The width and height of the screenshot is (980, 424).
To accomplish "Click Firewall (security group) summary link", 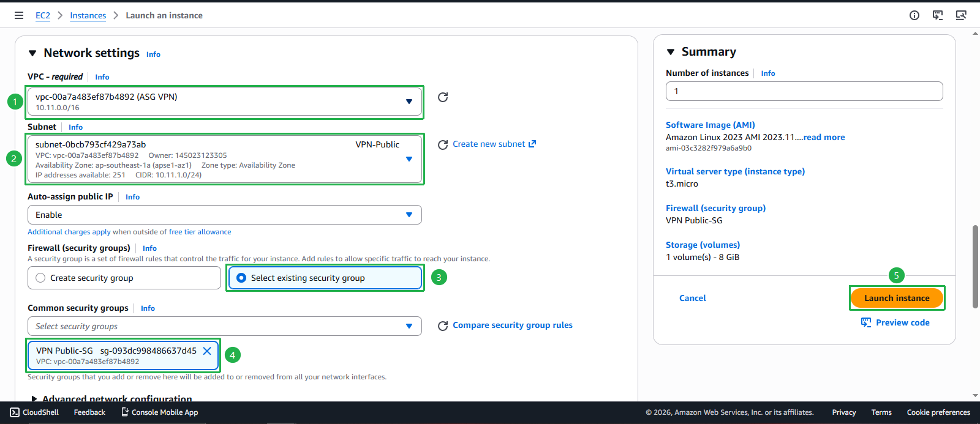I will [x=716, y=208].
